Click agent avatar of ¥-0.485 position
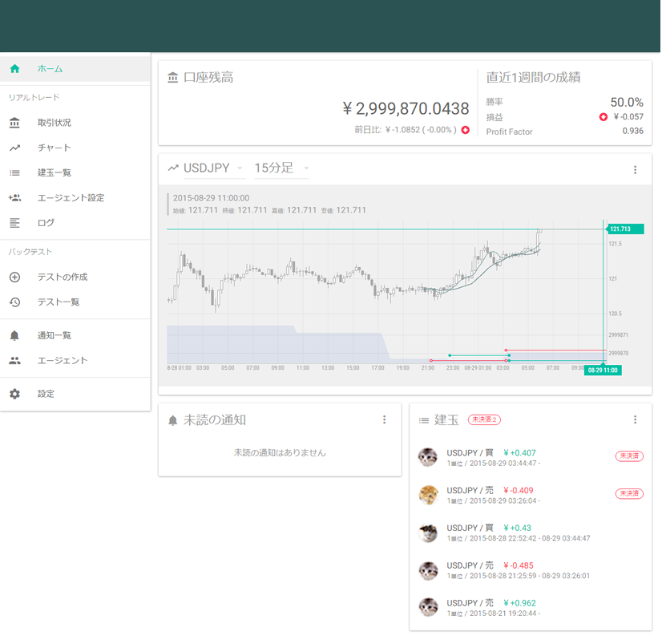 [x=428, y=570]
